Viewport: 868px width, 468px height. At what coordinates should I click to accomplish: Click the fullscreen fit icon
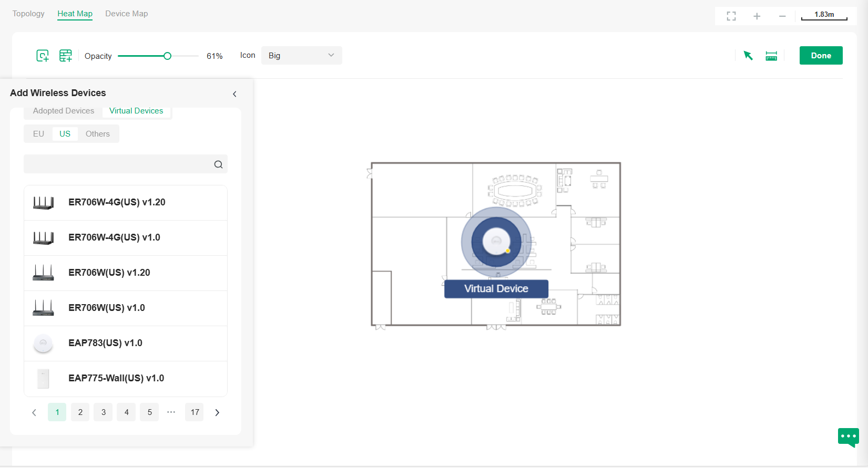point(731,16)
